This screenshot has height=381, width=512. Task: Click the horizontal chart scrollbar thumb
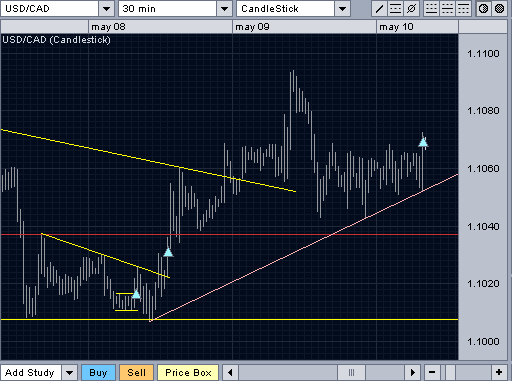[x=351, y=372]
